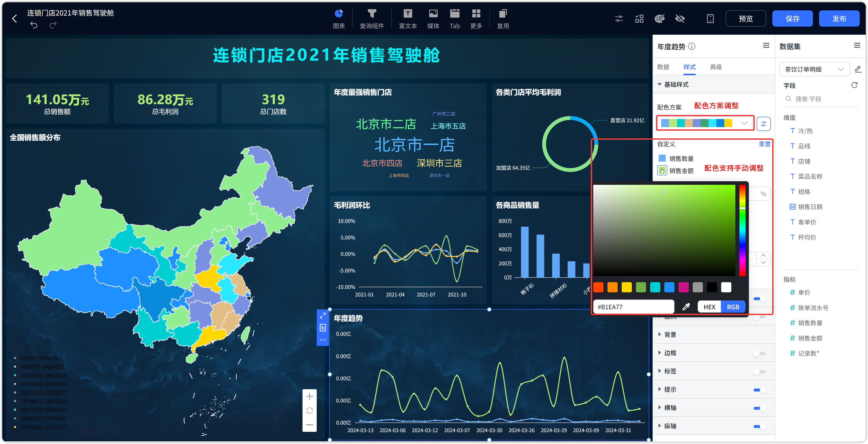Pick the magenta preset color swatch
The height and width of the screenshot is (444, 868).
pyautogui.click(x=683, y=287)
